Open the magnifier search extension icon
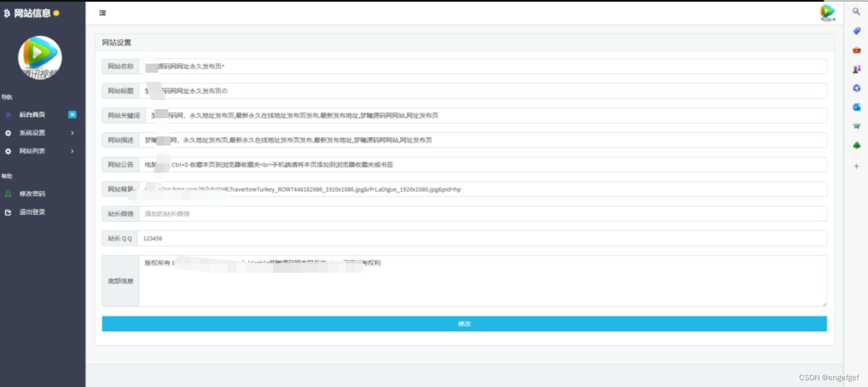 click(856, 11)
